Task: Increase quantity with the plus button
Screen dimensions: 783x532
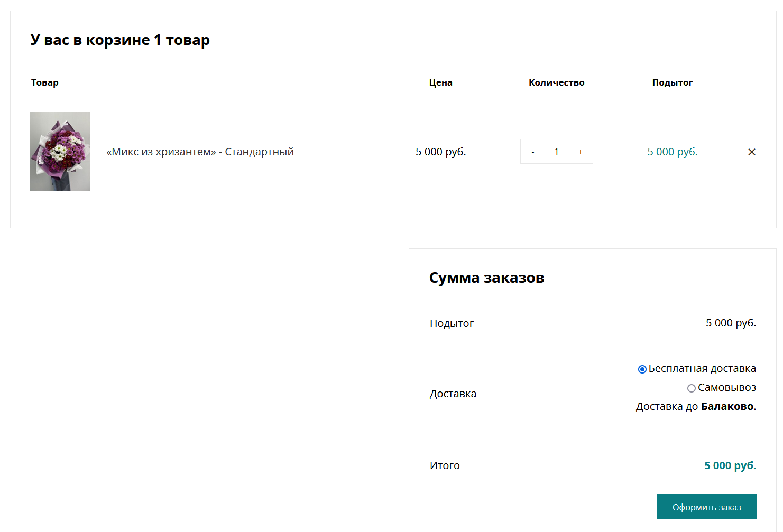Action: (580, 152)
